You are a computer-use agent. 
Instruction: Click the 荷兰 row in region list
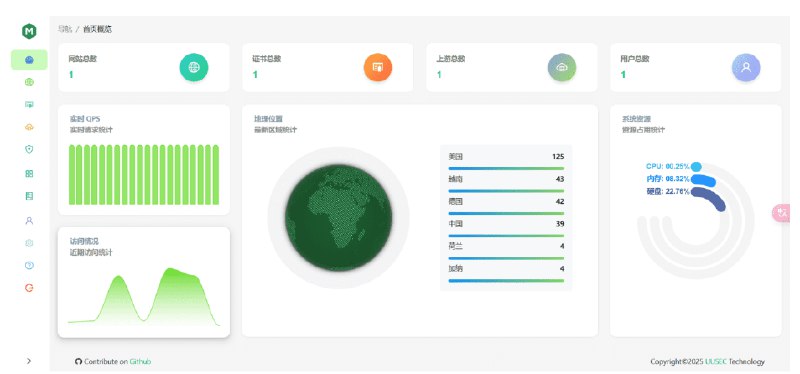506,246
